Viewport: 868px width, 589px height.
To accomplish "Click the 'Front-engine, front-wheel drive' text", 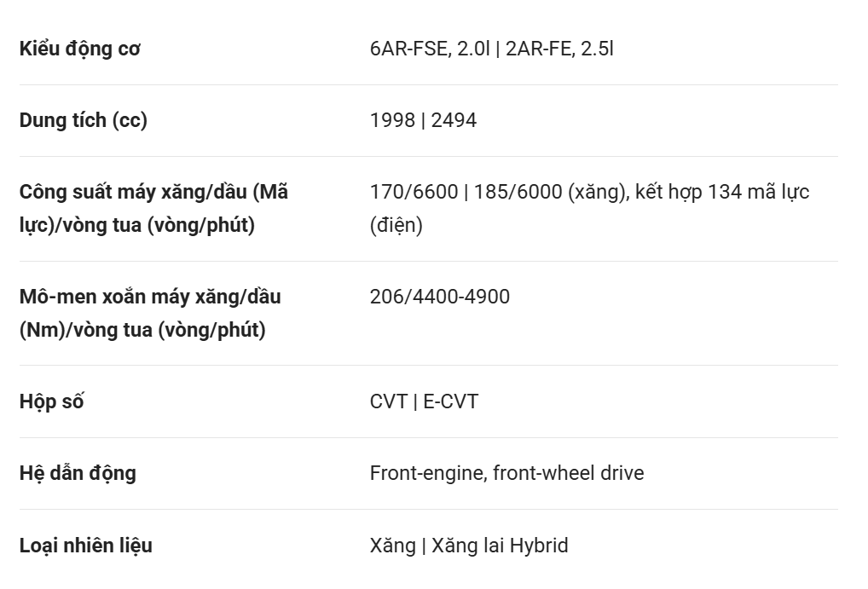I will [506, 473].
